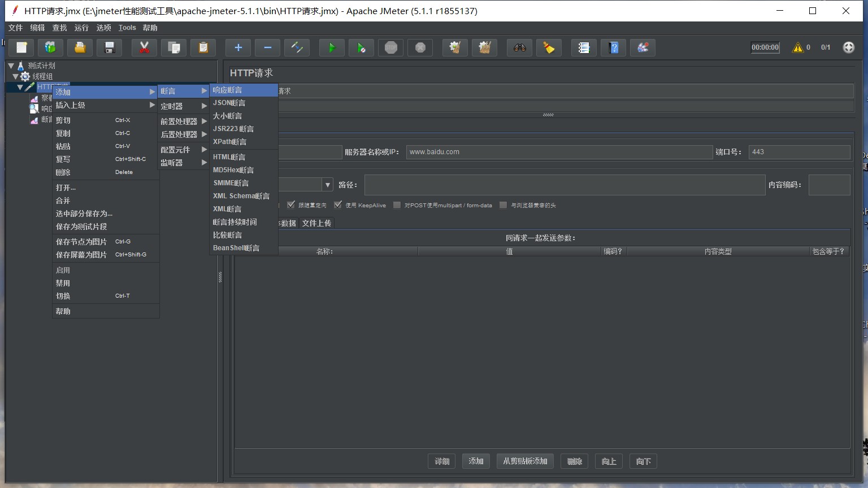Search the tree using binoculars icon

tap(519, 48)
